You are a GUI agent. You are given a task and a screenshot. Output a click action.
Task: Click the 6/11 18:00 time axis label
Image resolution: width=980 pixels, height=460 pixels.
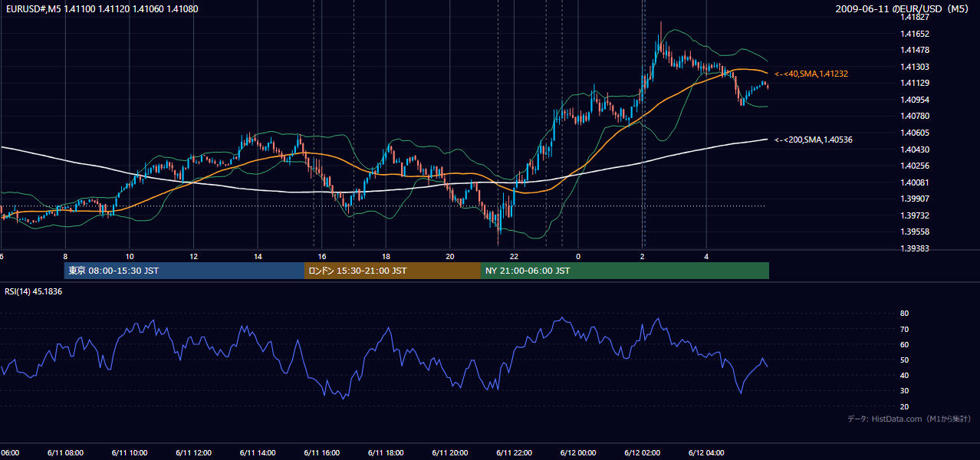tap(386, 452)
